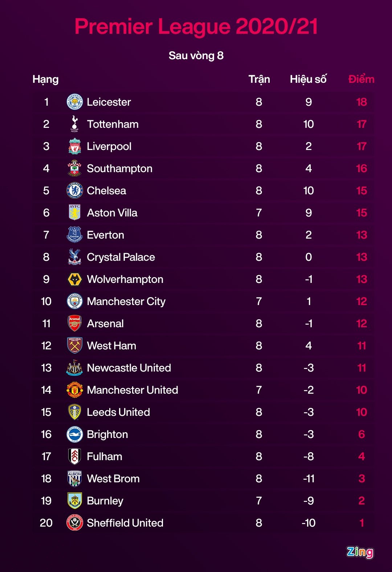Viewport: 392px width, 572px height.
Task: Click the Premier League 2020/21 title
Action: [x=196, y=27]
